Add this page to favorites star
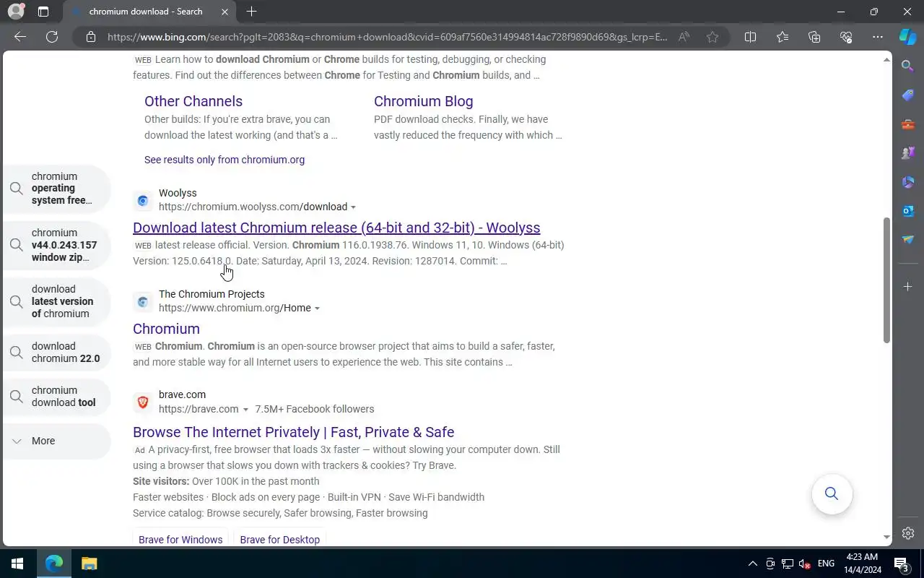The width and height of the screenshot is (924, 578). 712,37
